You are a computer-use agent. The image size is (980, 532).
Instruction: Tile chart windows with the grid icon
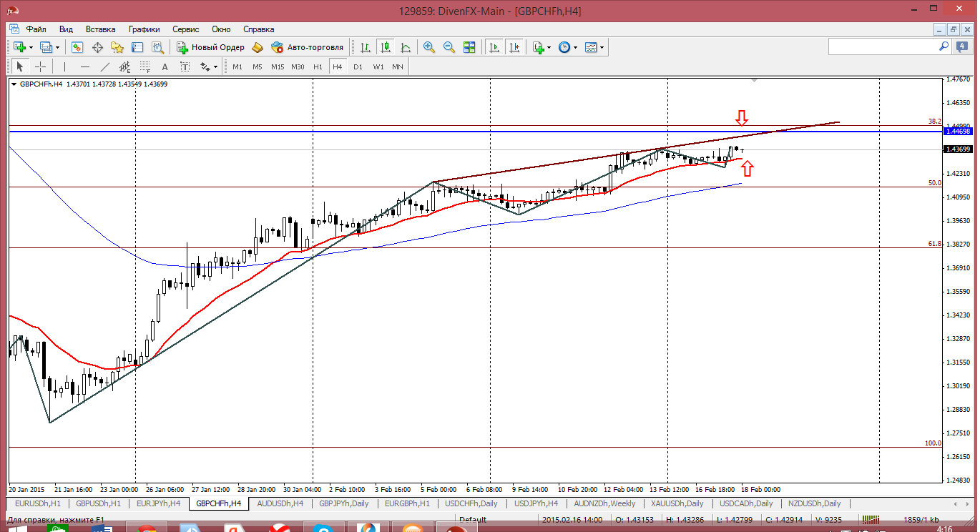pyautogui.click(x=469, y=47)
